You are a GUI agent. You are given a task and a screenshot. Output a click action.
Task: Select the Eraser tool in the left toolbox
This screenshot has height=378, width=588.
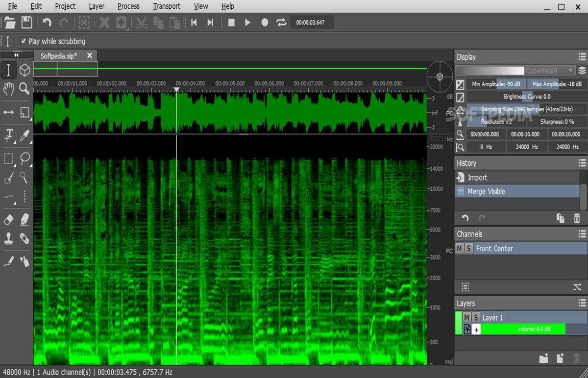(8, 219)
